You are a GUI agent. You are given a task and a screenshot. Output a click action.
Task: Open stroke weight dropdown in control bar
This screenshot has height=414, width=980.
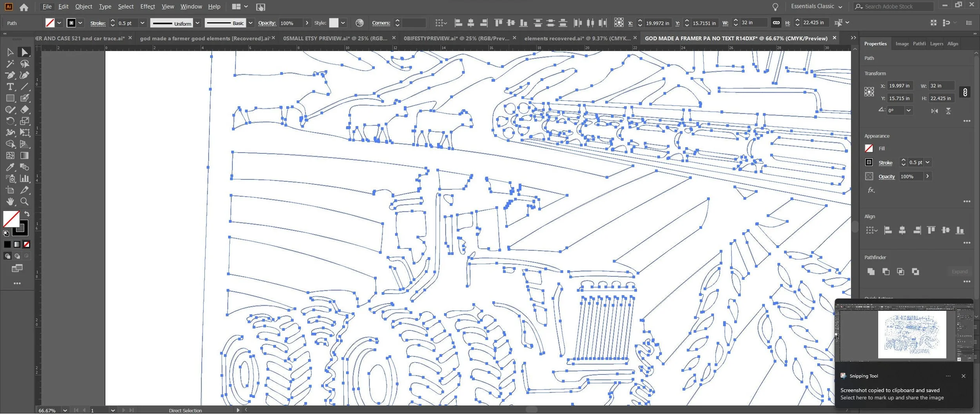pos(142,23)
